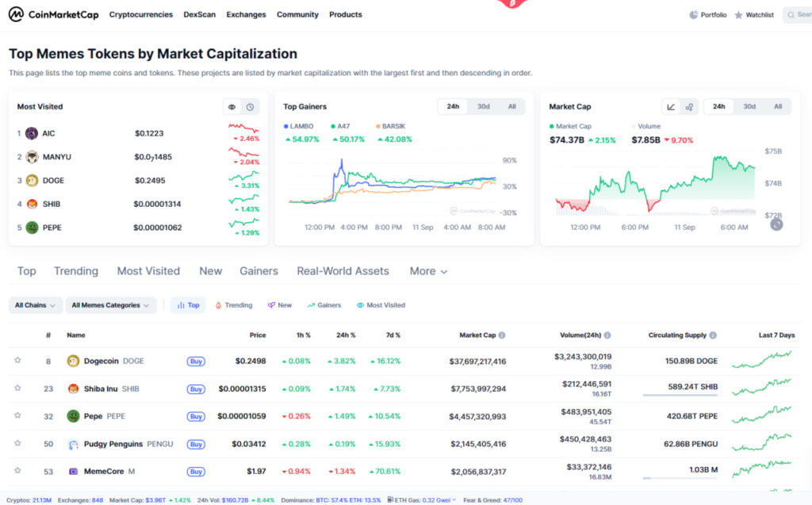Star Shiba Inu row for watchlist
Viewport: 812px width, 505px height.
pos(17,388)
